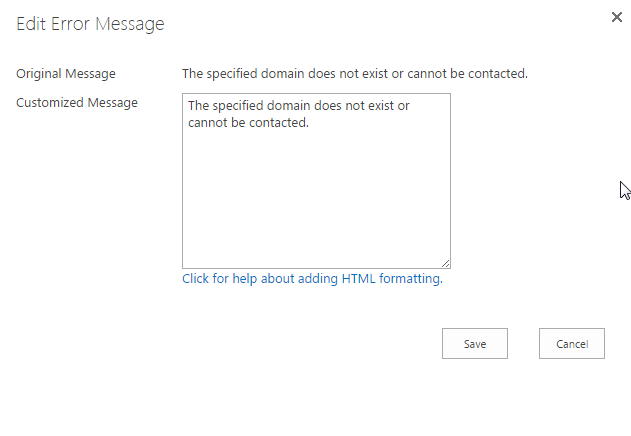Click the word "Click" starting the help link
The height and width of the screenshot is (436, 631).
tap(196, 279)
